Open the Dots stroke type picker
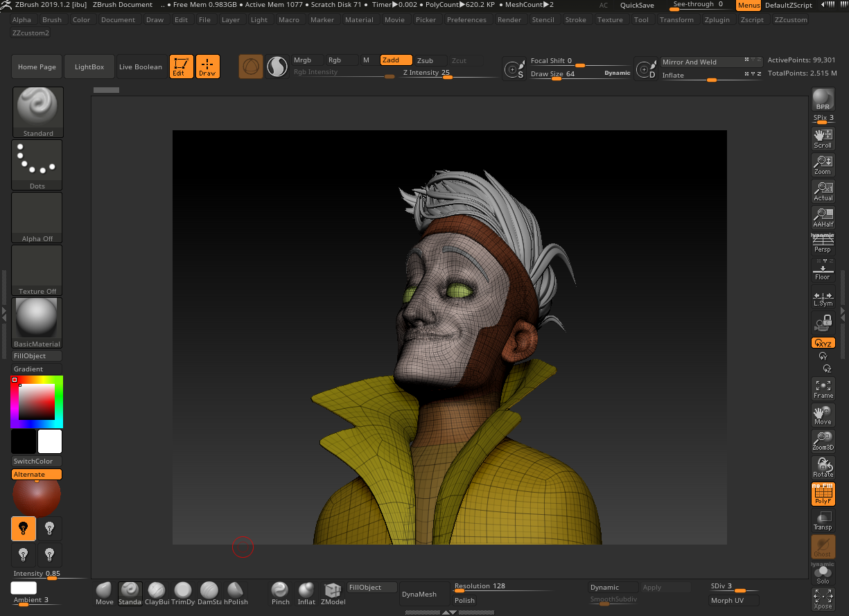Viewport: 849px width, 616px height. [x=37, y=164]
